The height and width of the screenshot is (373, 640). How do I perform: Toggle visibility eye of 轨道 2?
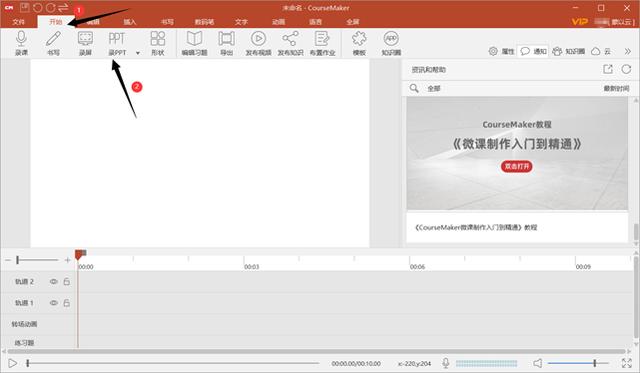point(53,282)
